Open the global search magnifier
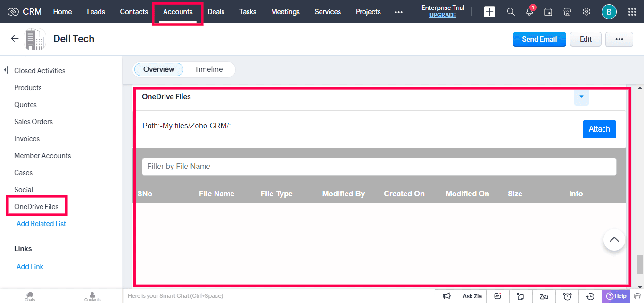Viewport: 644px width, 303px height. (511, 12)
